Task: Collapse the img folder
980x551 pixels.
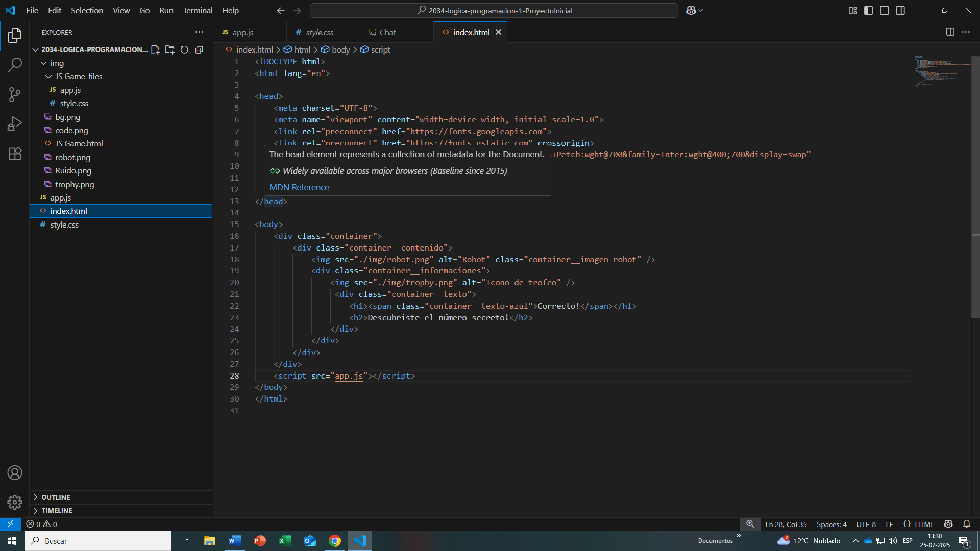Action: 44,63
